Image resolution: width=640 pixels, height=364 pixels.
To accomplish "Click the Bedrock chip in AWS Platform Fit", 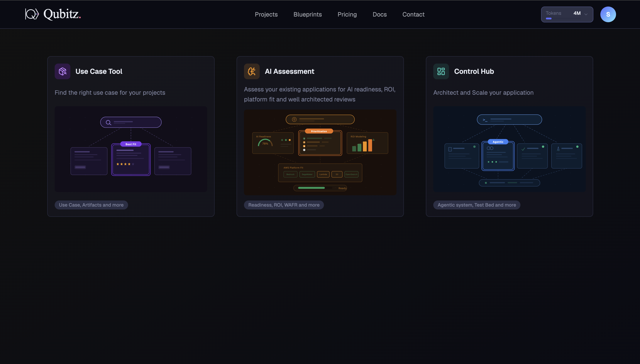I will 290,174.
